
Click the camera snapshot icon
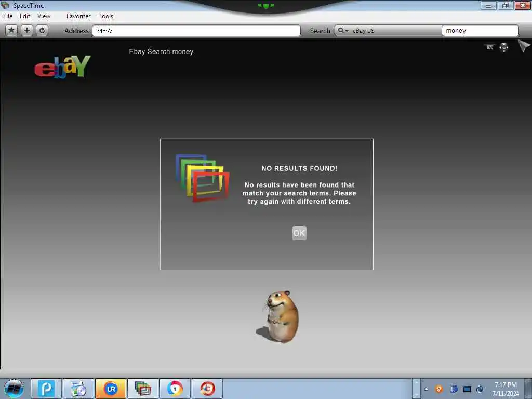point(489,47)
